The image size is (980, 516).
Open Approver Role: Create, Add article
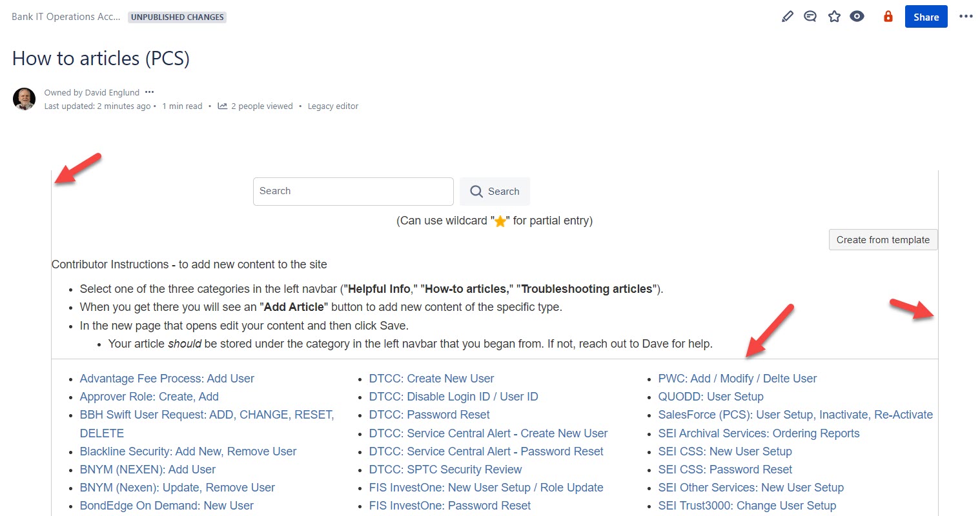click(149, 397)
